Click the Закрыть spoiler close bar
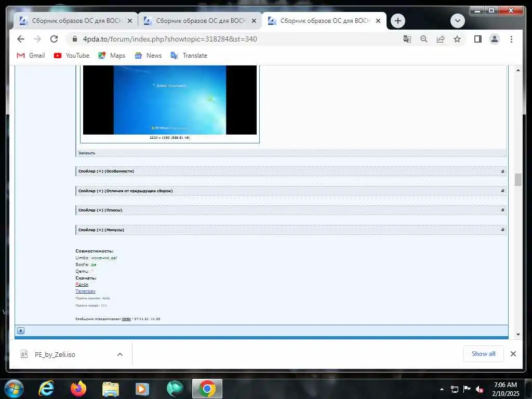Viewport: 532px width, 399px height. 291,153
